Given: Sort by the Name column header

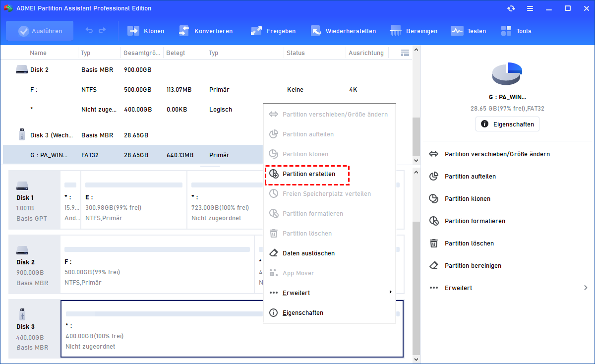Looking at the screenshot, I should pos(38,53).
